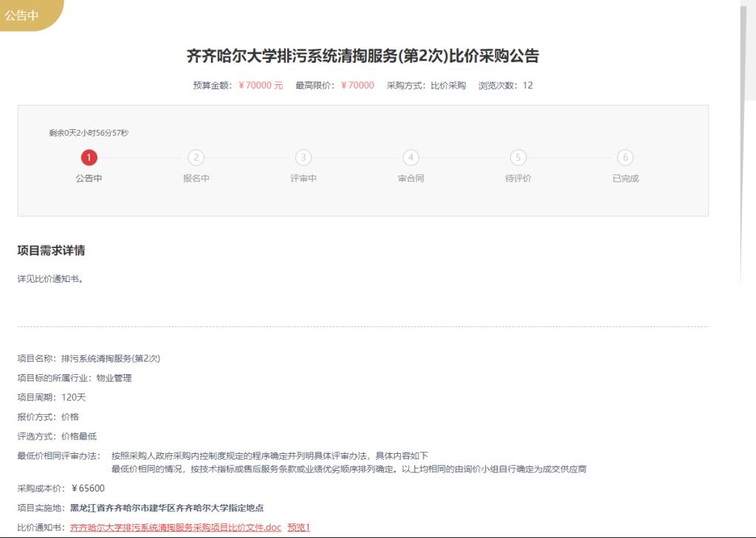Select the 评审中 step label
756x538 pixels.
pyautogui.click(x=303, y=179)
